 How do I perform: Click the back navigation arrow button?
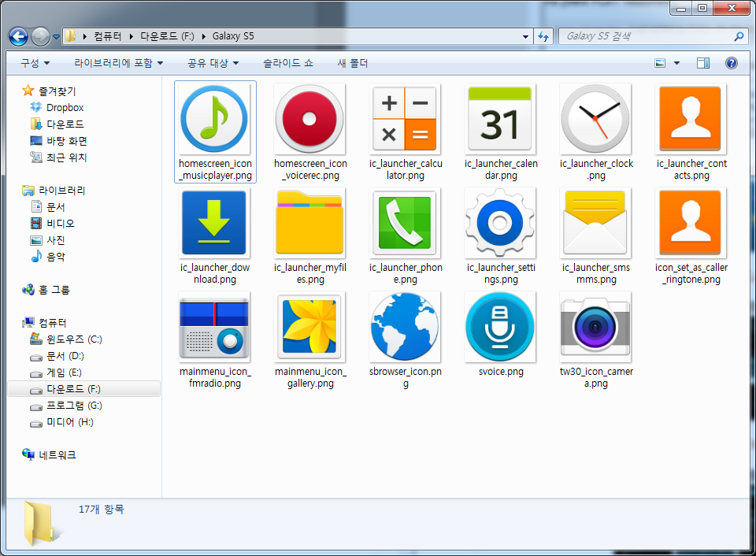(18, 36)
